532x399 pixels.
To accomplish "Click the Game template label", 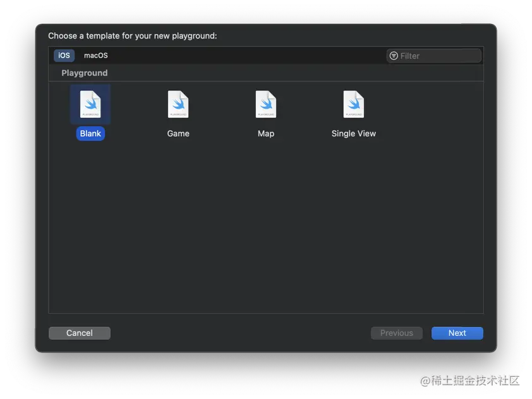I will pyautogui.click(x=178, y=134).
